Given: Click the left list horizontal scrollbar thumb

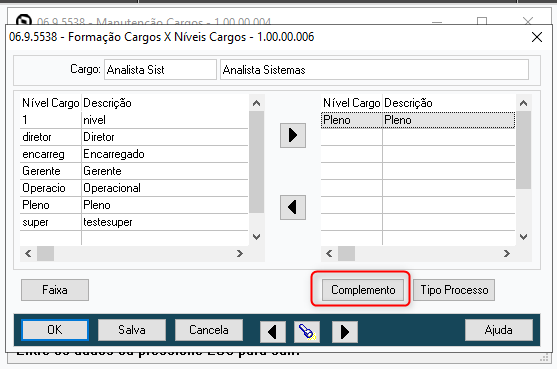Looking at the screenshot, I should (45, 254).
